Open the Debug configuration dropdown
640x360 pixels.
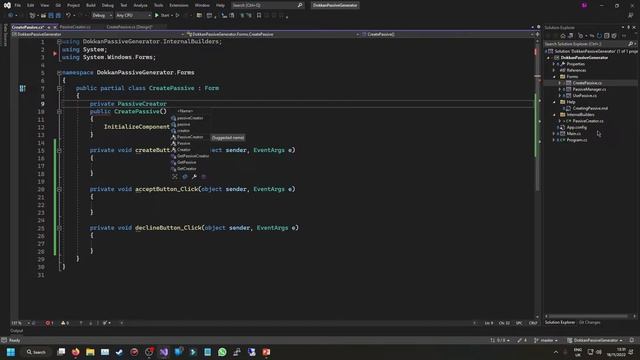pos(102,16)
